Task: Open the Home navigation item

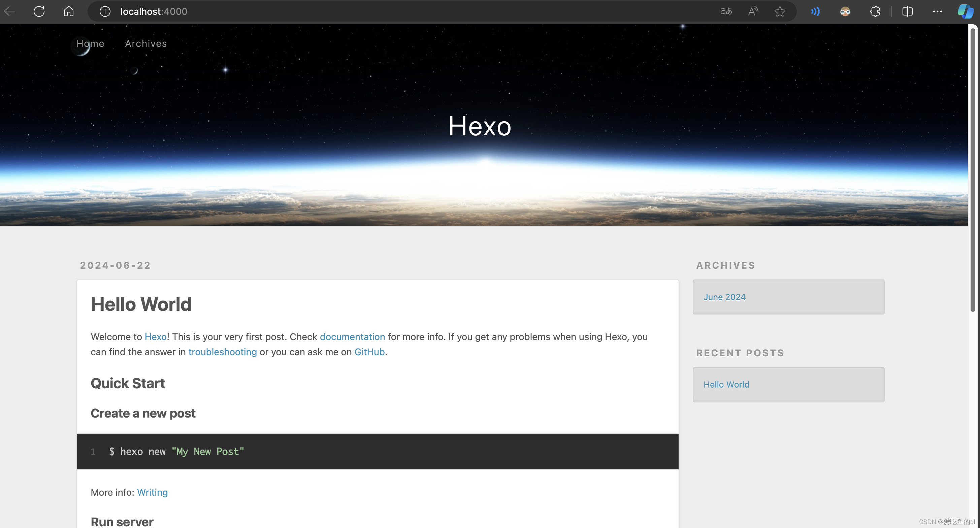Action: (x=90, y=43)
